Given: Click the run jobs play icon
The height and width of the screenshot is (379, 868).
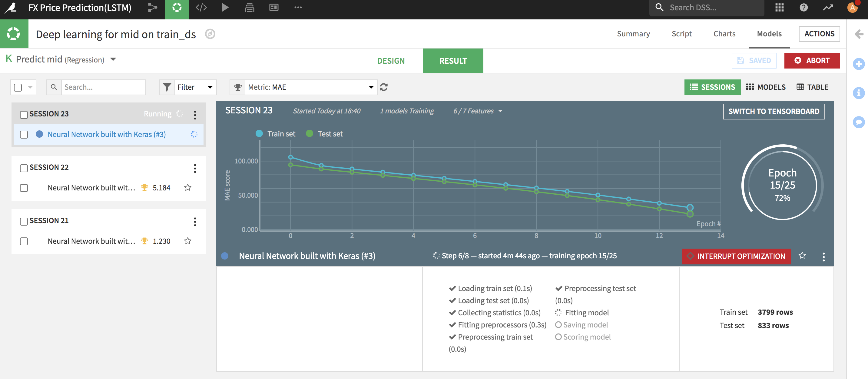Looking at the screenshot, I should click(225, 7).
